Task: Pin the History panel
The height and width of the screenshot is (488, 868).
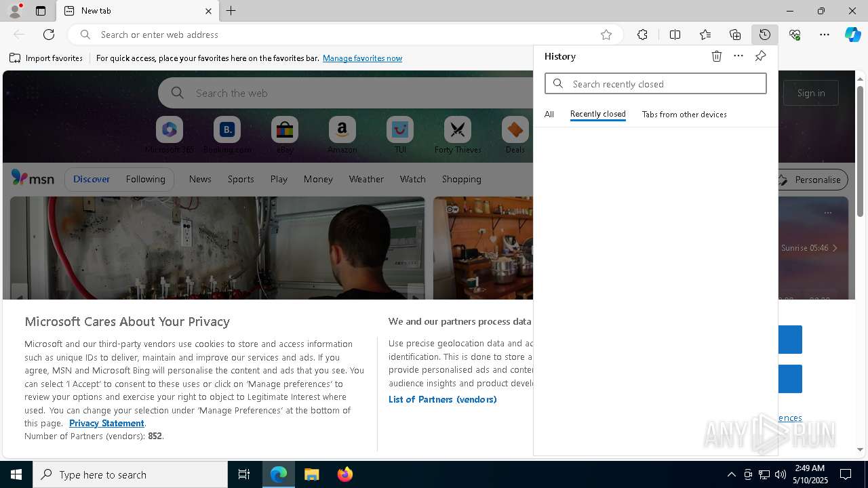Action: tap(760, 56)
